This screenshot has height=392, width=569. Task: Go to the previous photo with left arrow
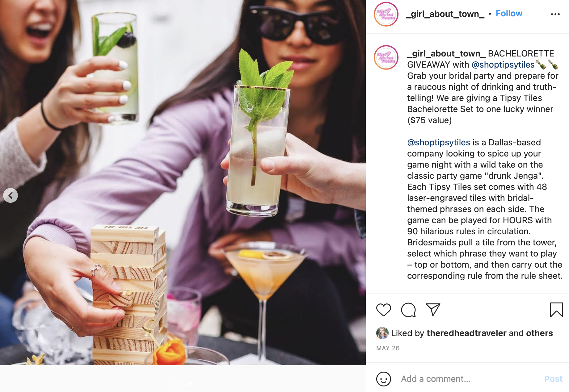tap(11, 195)
